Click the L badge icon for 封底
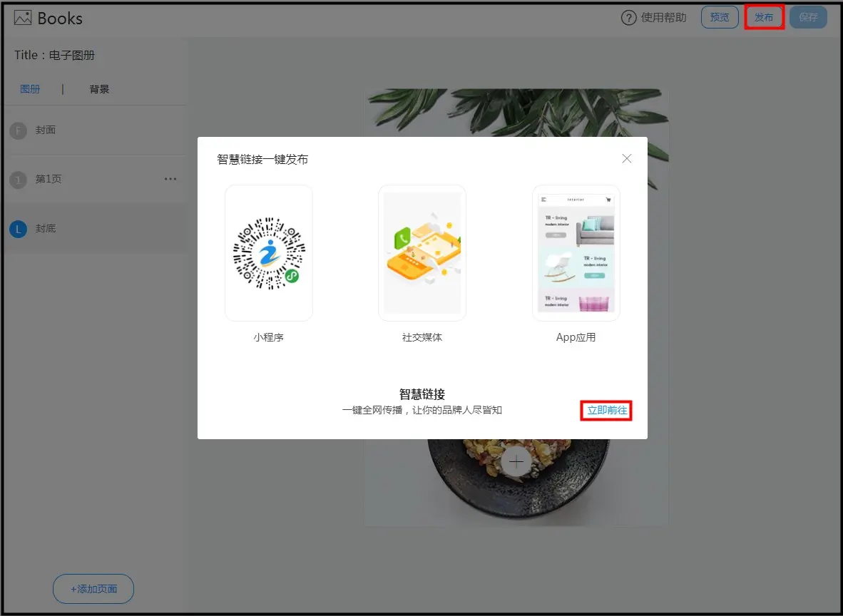The height and width of the screenshot is (616, 843). (x=18, y=229)
